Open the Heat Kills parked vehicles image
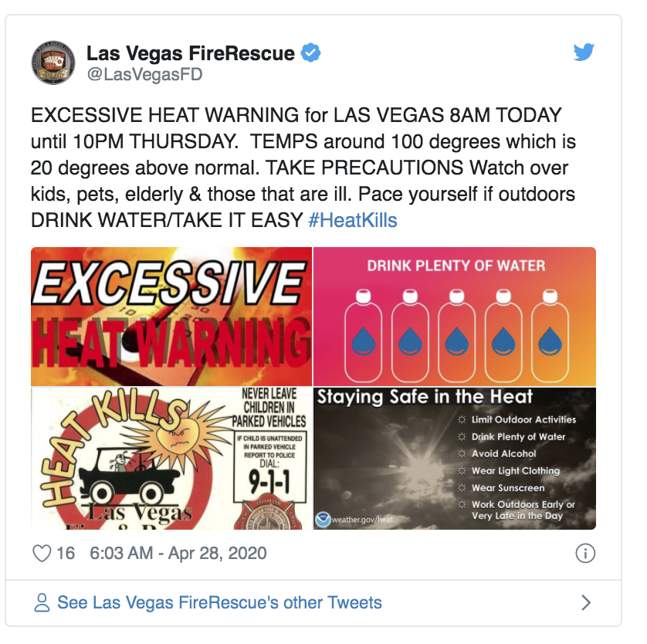The image size is (647, 644). pyautogui.click(x=171, y=459)
